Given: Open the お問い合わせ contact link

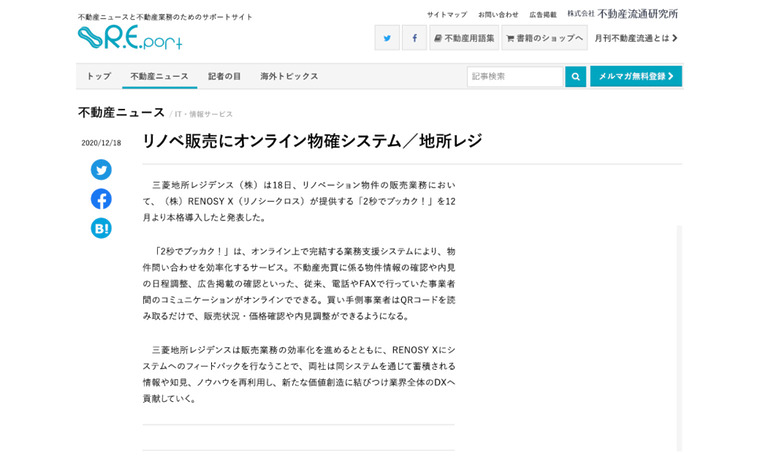Looking at the screenshot, I should 498,14.
